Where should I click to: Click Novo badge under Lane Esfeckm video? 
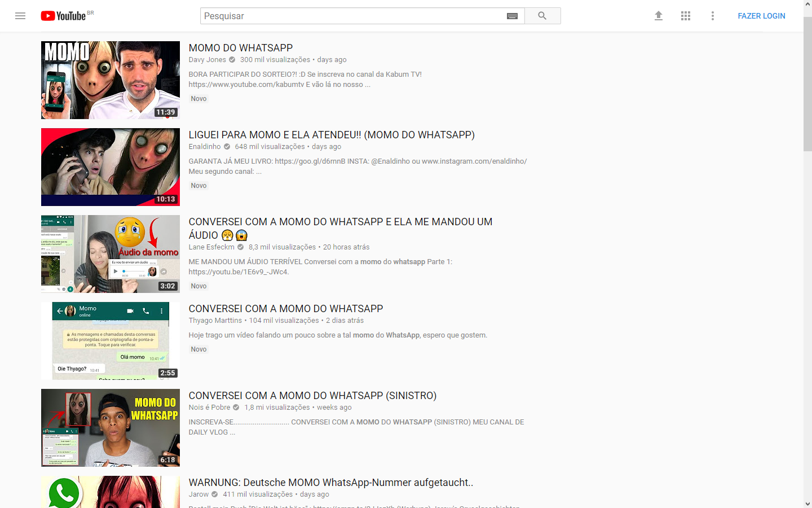[198, 286]
